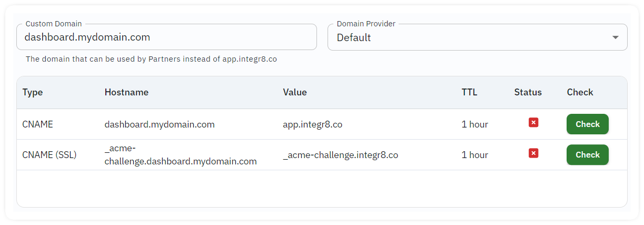Click the Value column header
The height and width of the screenshot is (225, 644).
(295, 92)
